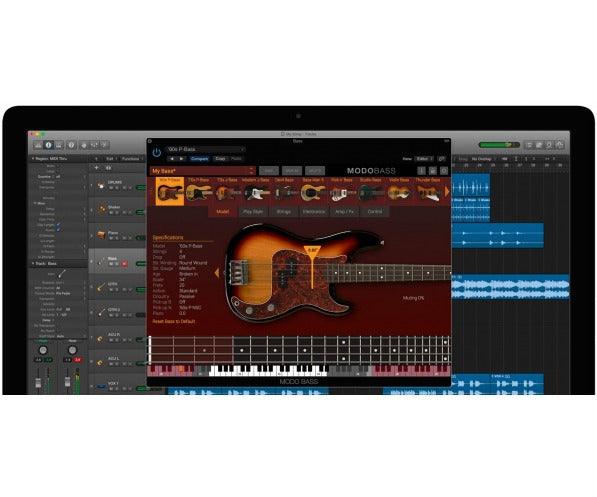Toggle record enable on Bass track
The height and width of the screenshot is (497, 597).
[124, 264]
